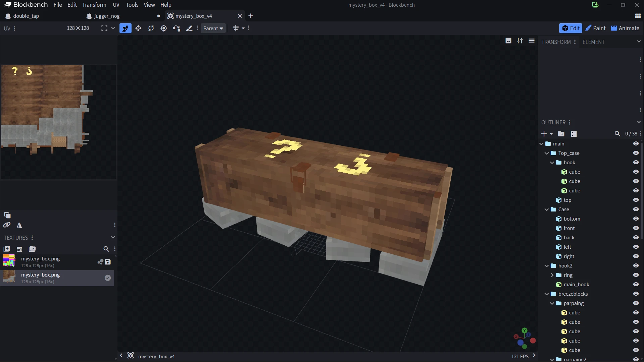Click the viewport screenshot image icon
Viewport: 644px width, 362px height.
pyautogui.click(x=508, y=41)
